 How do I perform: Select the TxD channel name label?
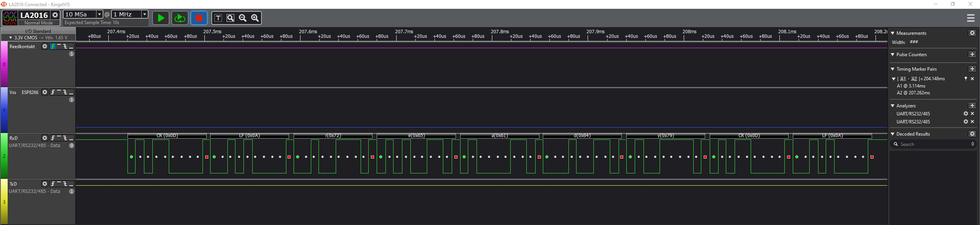point(13,184)
